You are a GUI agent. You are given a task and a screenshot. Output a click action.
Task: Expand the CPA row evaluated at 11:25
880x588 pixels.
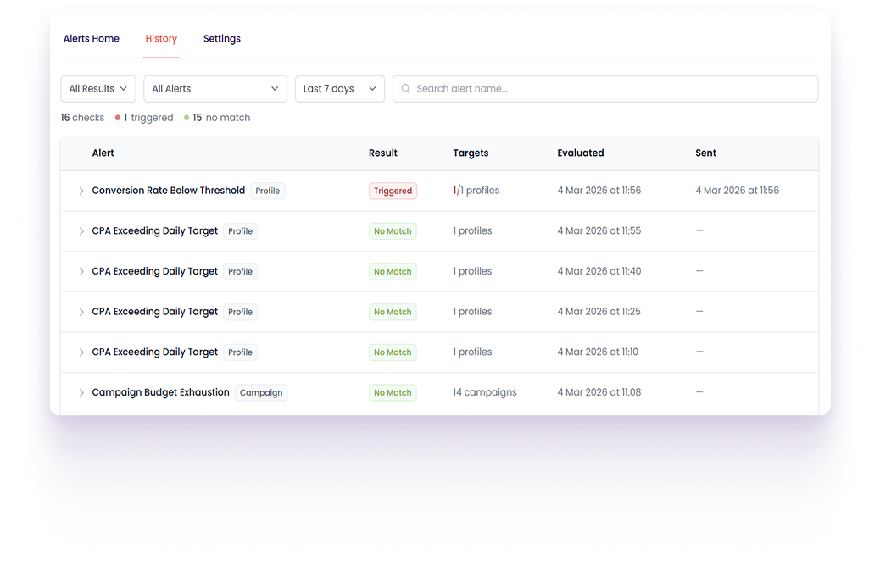coord(81,313)
